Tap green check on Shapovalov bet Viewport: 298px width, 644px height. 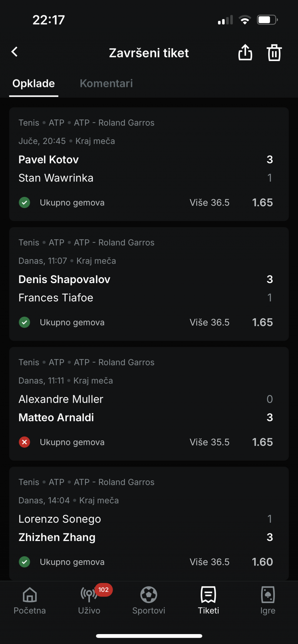click(x=25, y=322)
